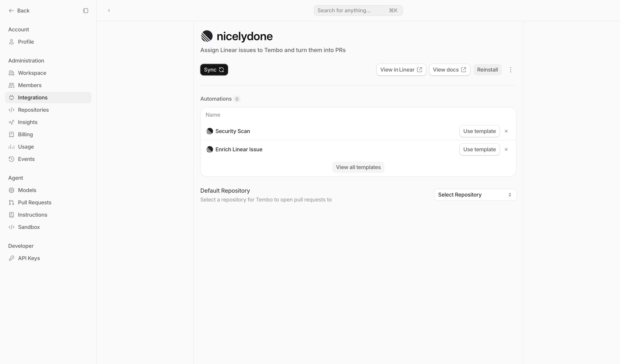View Events history
620x364 pixels.
(48, 159)
